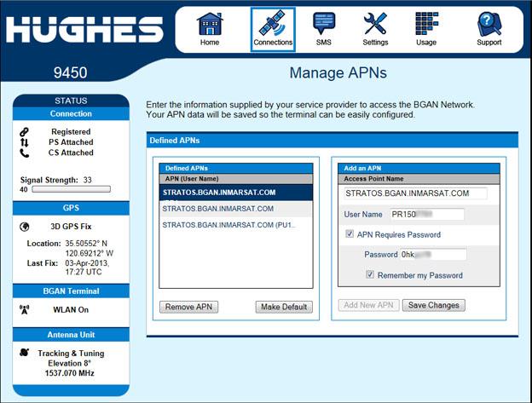Click the Add an APN panel header
Viewport: 532px width, 403px height.
click(x=419, y=168)
